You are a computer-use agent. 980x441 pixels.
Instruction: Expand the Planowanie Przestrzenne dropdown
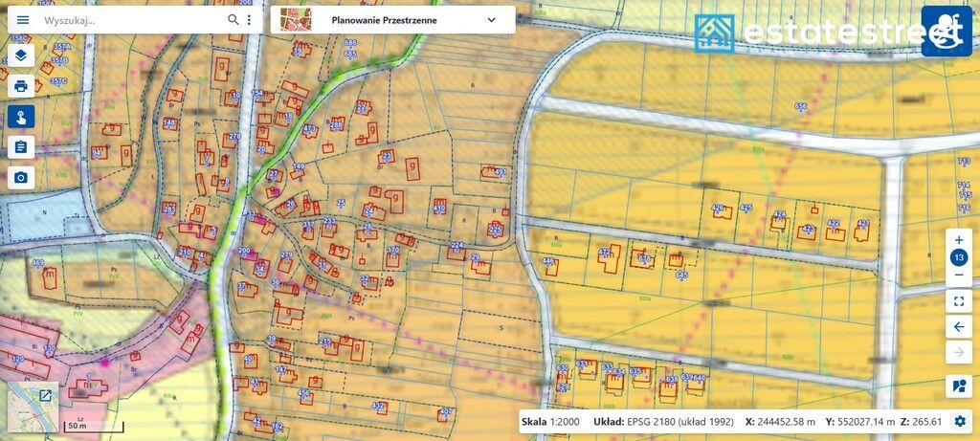coord(492,20)
